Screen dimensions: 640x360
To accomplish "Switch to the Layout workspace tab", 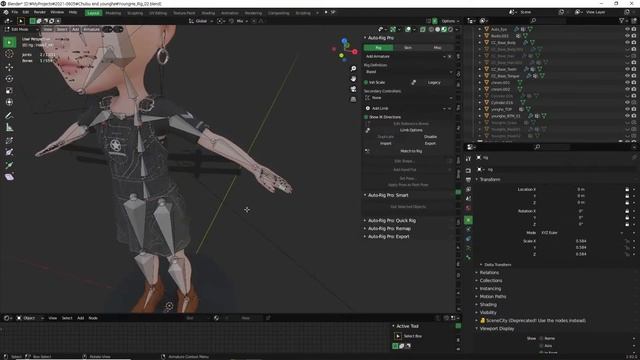I will [x=93, y=13].
